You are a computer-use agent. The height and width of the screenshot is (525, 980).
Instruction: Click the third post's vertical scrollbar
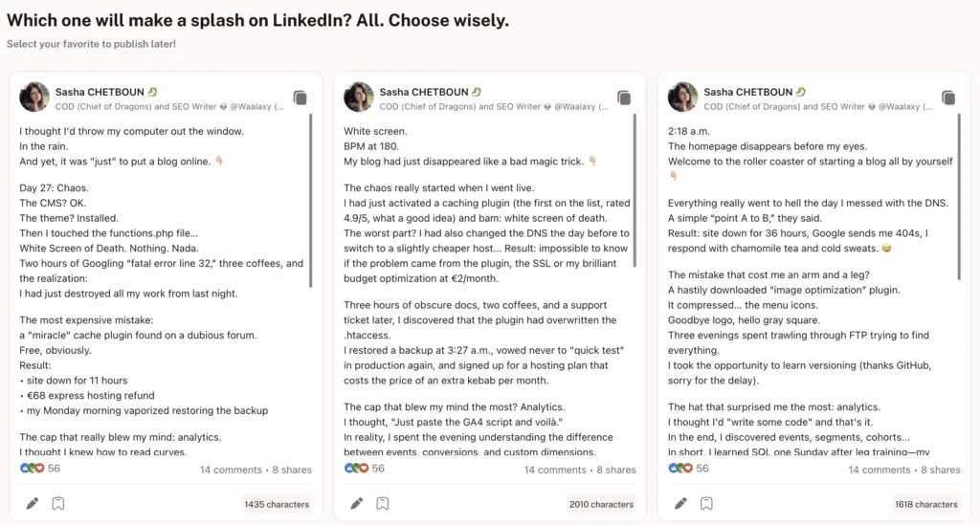tap(960, 200)
